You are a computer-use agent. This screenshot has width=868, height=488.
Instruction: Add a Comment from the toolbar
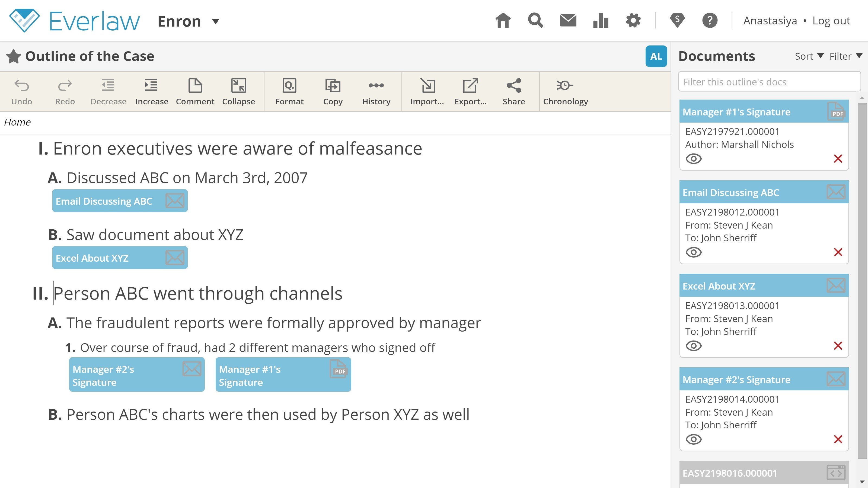point(195,92)
